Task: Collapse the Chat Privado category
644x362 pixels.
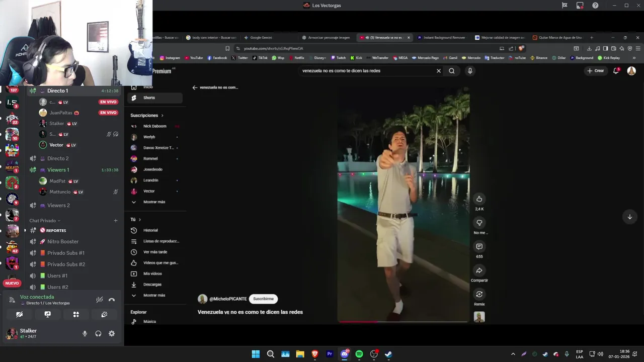Action: [45, 221]
